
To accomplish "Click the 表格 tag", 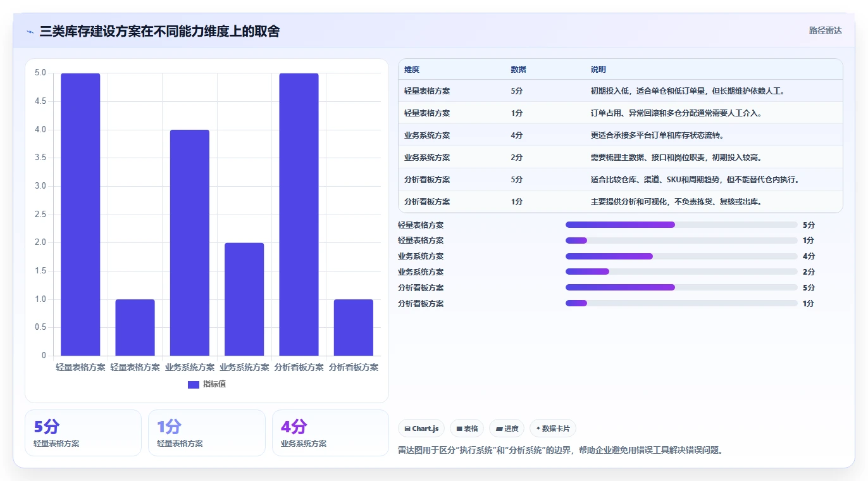I will 467,428.
